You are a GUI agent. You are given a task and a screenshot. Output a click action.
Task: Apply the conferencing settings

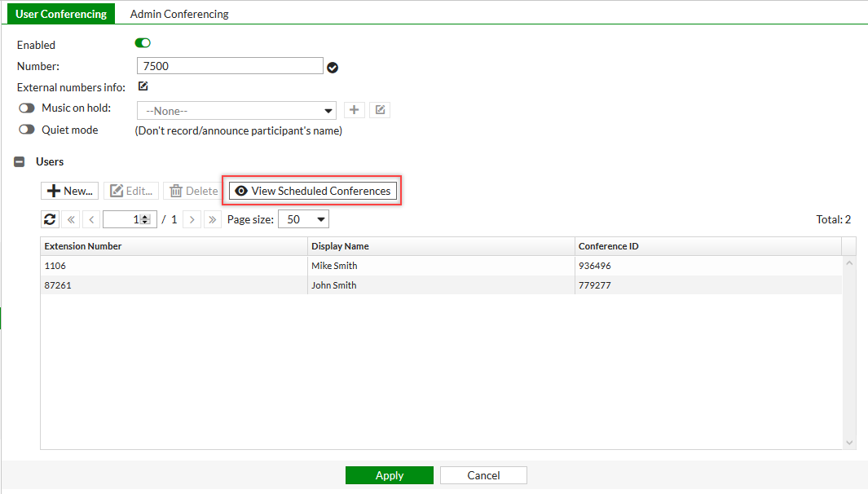(x=389, y=475)
